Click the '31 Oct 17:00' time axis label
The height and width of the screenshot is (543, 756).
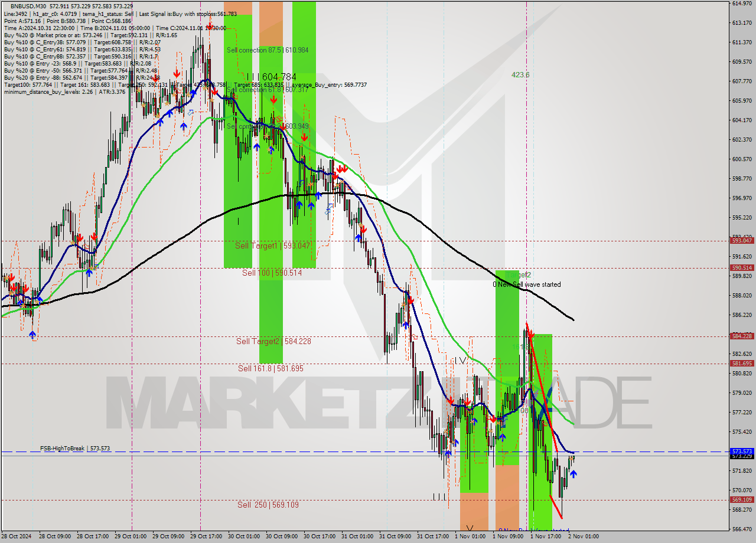[432, 537]
